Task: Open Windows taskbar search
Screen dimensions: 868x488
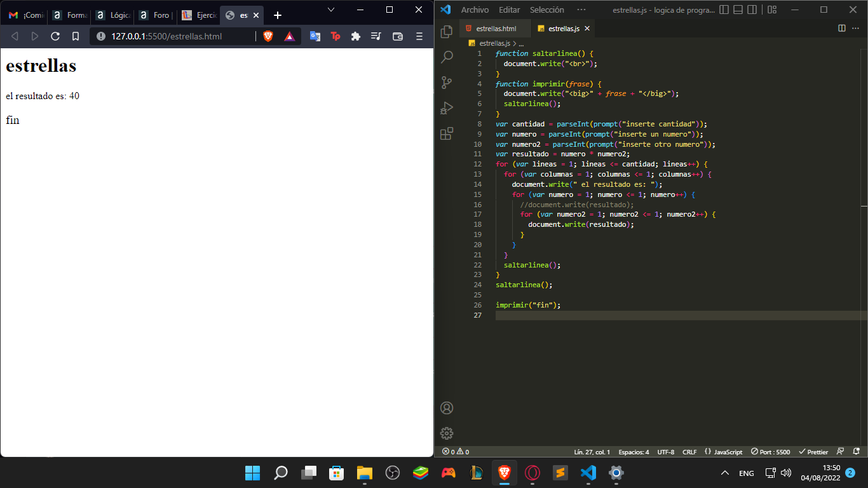Action: coord(280,473)
